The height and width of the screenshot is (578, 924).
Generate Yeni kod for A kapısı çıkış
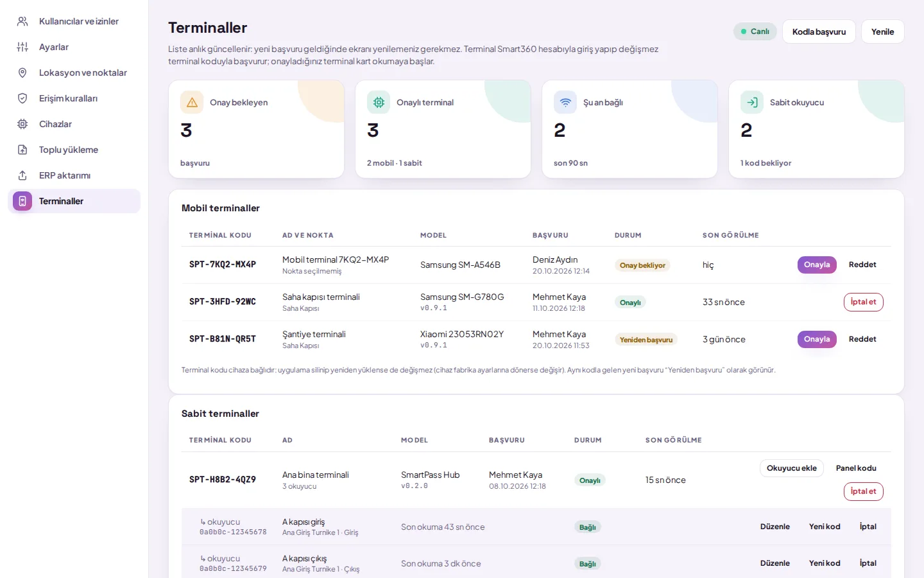825,563
